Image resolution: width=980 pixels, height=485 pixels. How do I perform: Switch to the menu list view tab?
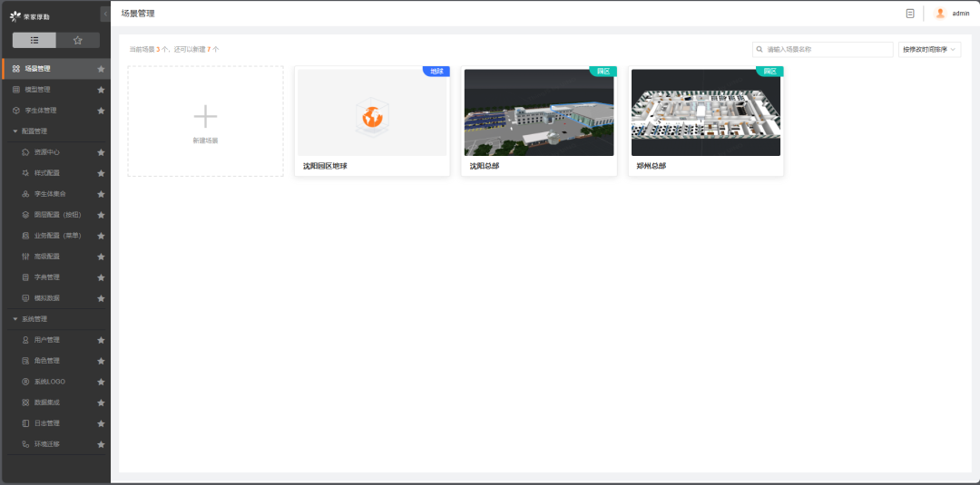(x=34, y=40)
